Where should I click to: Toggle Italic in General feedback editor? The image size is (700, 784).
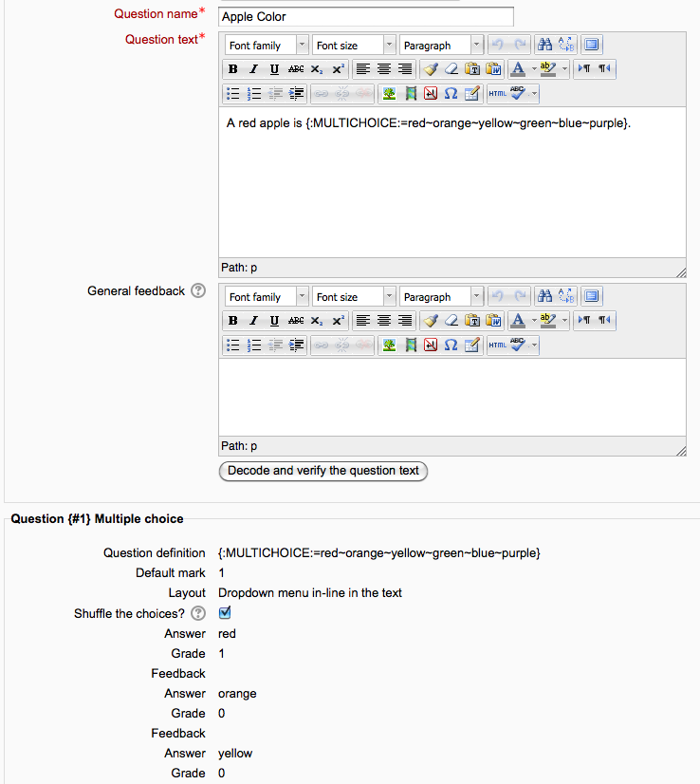pyautogui.click(x=254, y=321)
